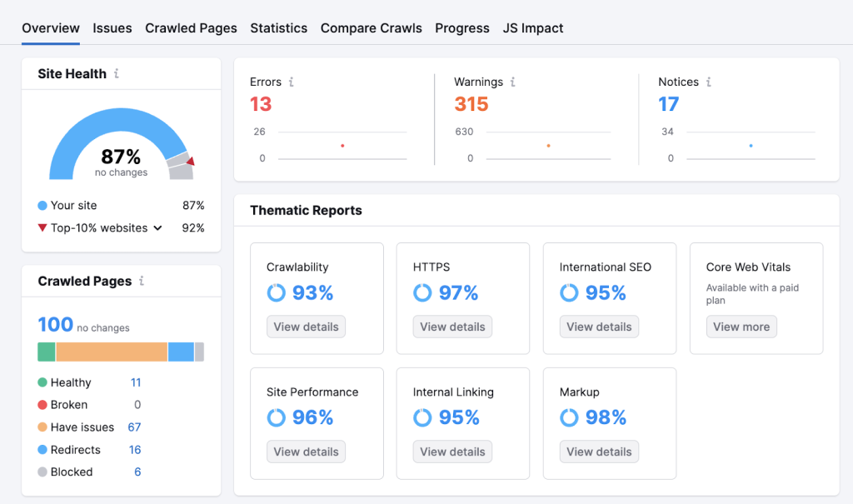Click the Notices info icon
Viewport: 853px width, 504px height.
point(709,82)
